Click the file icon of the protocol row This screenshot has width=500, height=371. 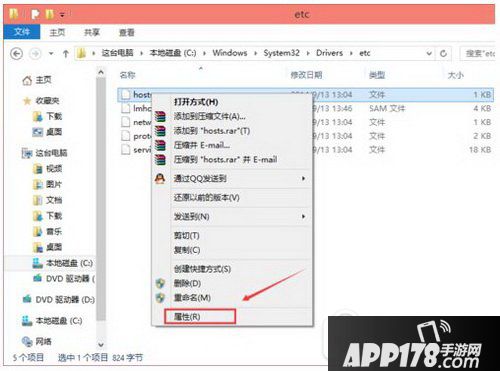(126, 136)
